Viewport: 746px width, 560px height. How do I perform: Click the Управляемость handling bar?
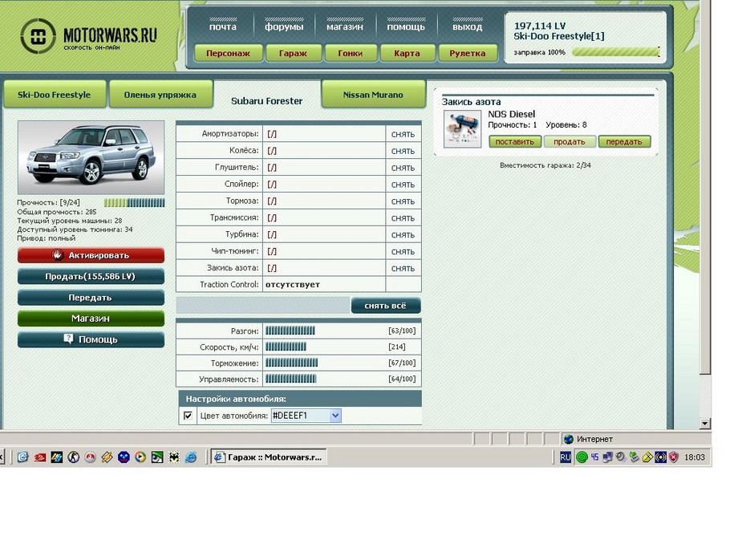coord(290,379)
